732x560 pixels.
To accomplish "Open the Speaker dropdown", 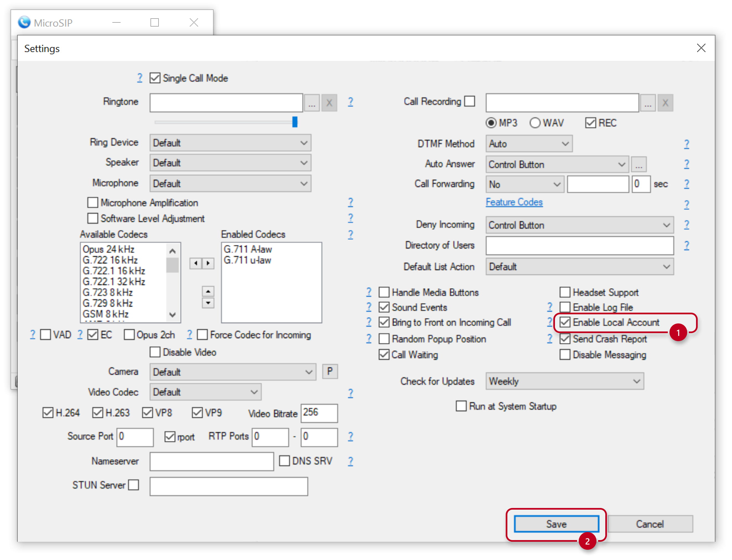I will tap(230, 163).
